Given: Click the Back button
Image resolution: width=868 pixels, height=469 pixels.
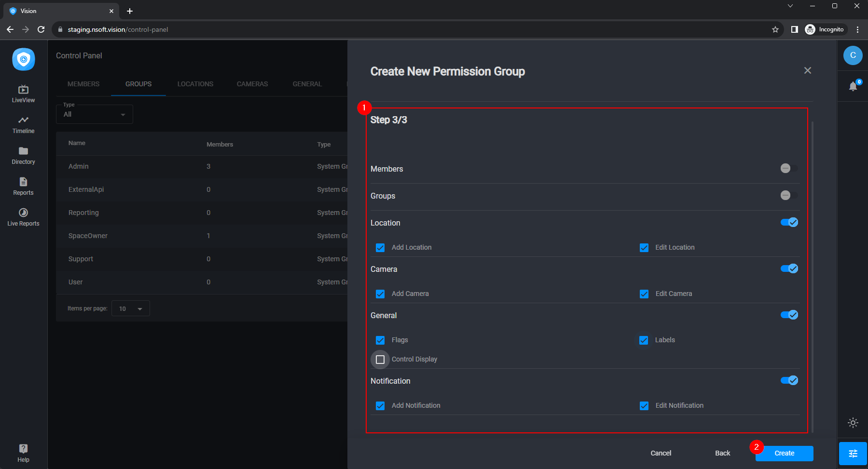Looking at the screenshot, I should tap(723, 453).
